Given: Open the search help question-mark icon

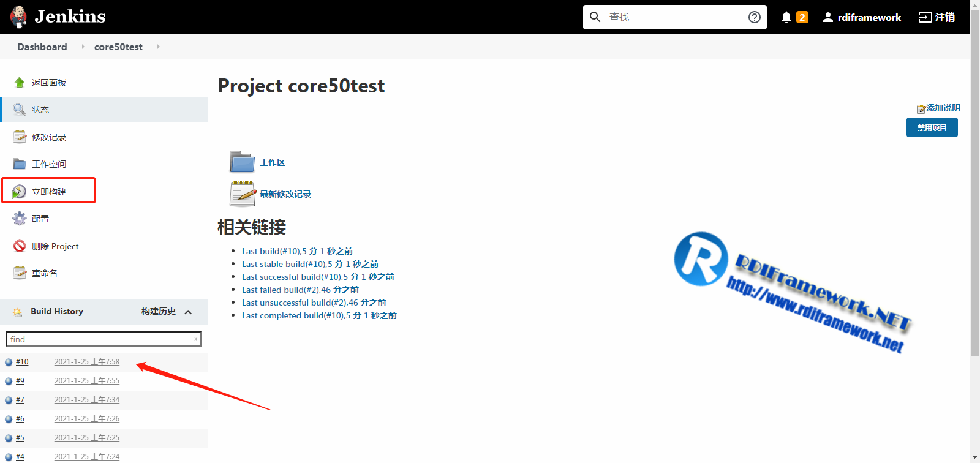Looking at the screenshot, I should coord(755,17).
